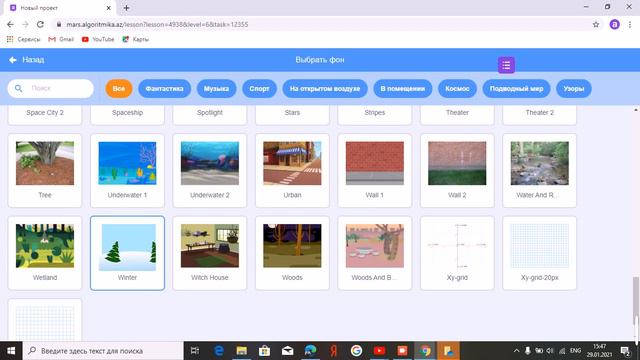The width and height of the screenshot is (640, 360).
Task: Choose the Wall 2 backdrop
Action: (457, 171)
